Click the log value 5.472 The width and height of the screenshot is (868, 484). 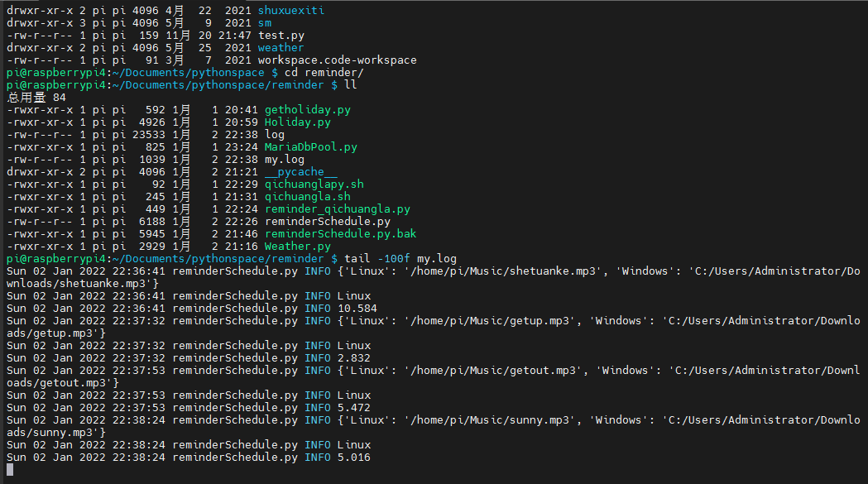click(354, 408)
